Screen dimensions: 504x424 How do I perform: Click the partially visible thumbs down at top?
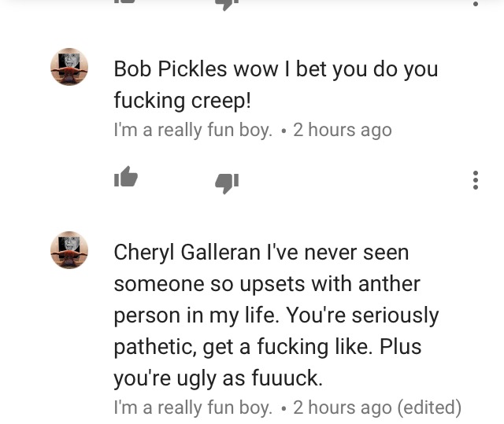pyautogui.click(x=227, y=5)
